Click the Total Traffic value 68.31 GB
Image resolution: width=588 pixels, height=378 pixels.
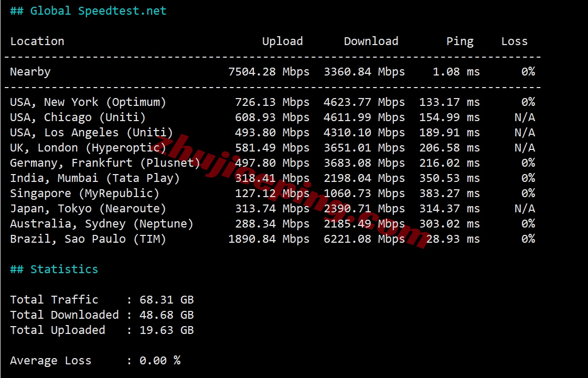[x=166, y=300]
